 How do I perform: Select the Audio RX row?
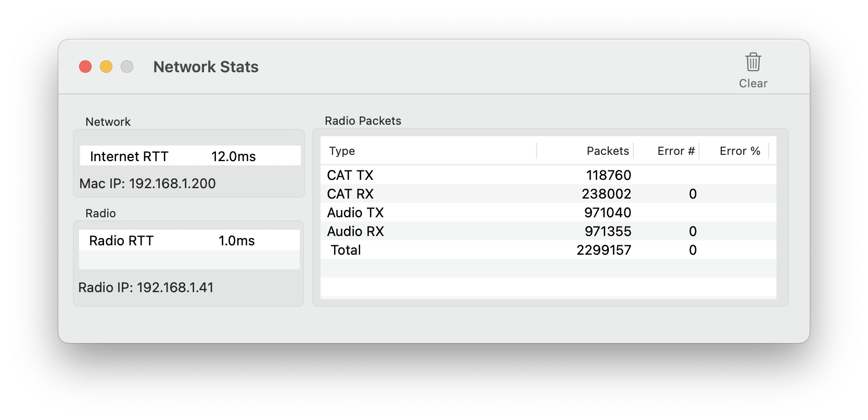(548, 231)
